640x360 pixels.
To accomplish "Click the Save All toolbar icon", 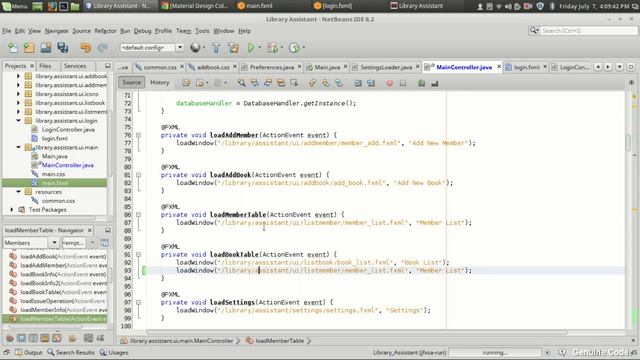I will (62, 47).
